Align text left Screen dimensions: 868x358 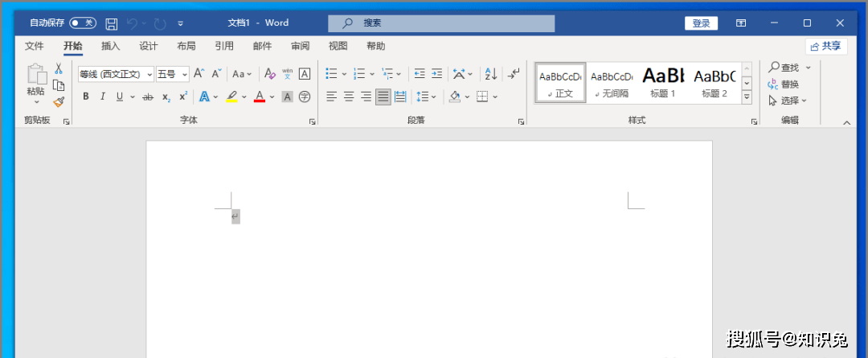tap(331, 97)
